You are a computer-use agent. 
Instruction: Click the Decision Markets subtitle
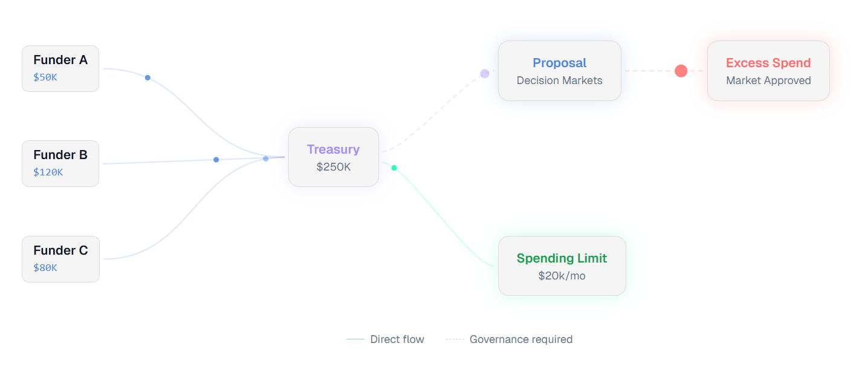pos(559,80)
